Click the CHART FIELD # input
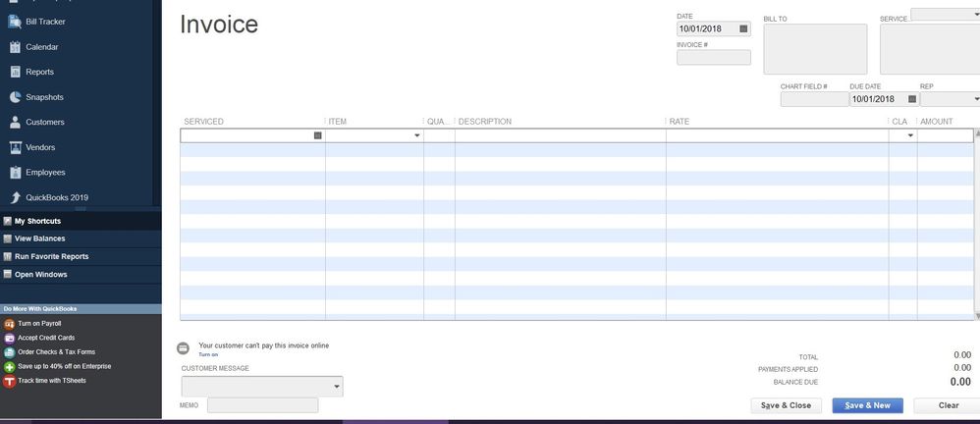The image size is (980, 424). pyautogui.click(x=814, y=99)
